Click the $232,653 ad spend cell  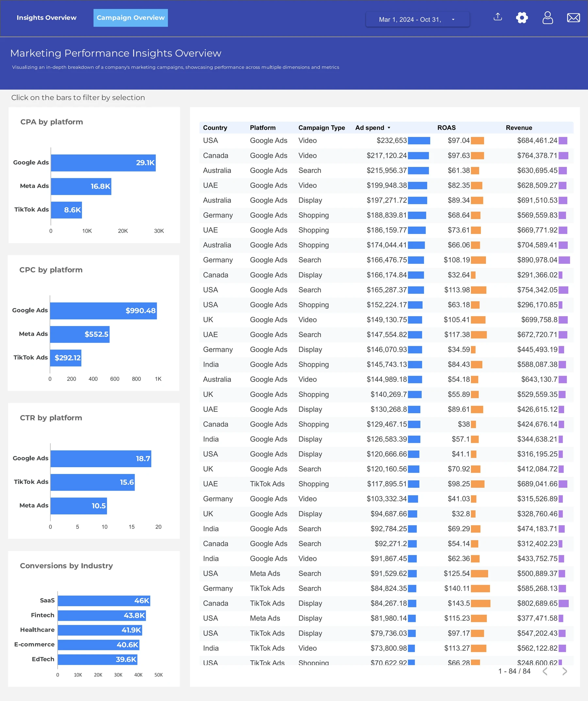click(x=392, y=140)
